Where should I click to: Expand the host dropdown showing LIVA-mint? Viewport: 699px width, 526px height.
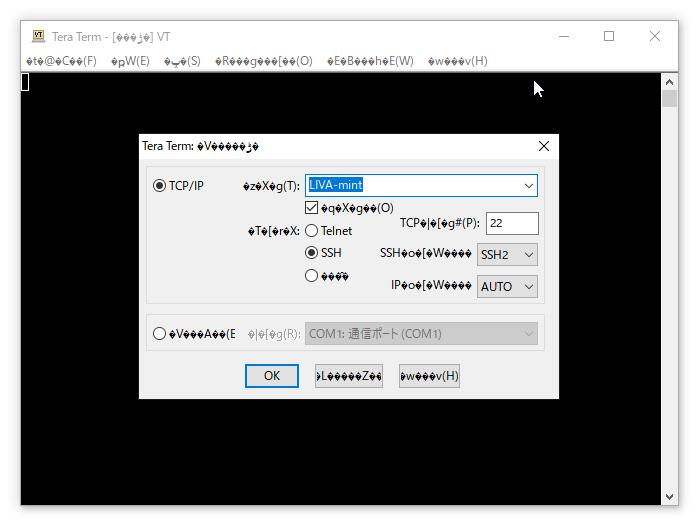(529, 185)
